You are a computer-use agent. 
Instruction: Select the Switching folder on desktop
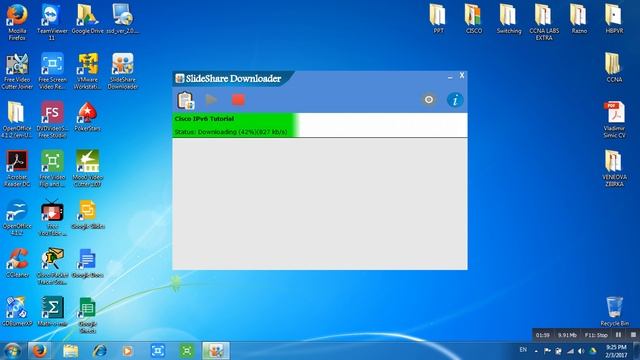click(509, 19)
